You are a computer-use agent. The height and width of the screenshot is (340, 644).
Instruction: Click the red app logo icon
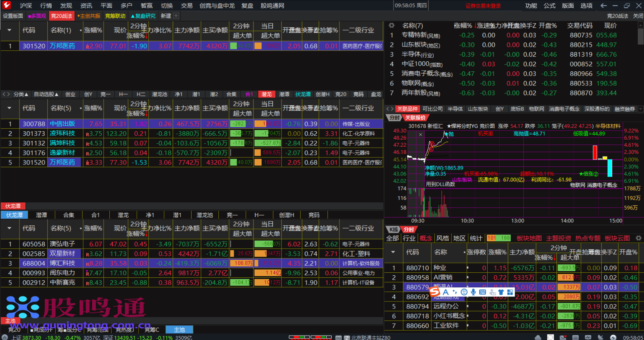coord(7,5)
